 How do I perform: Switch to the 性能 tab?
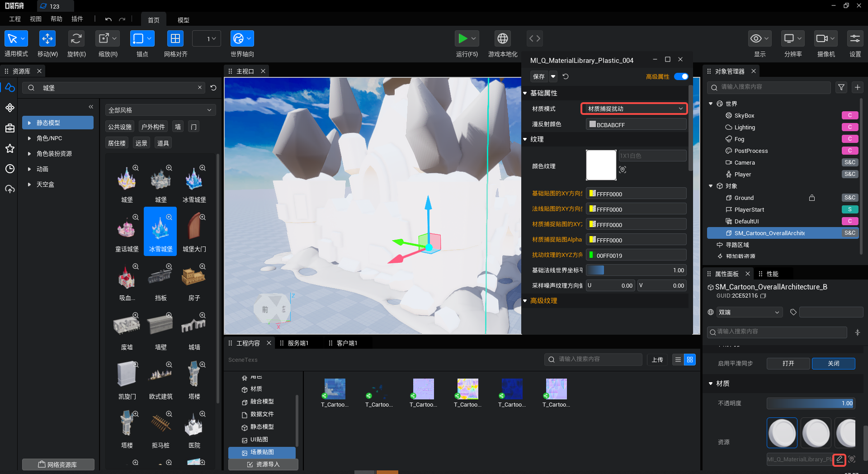pyautogui.click(x=772, y=274)
